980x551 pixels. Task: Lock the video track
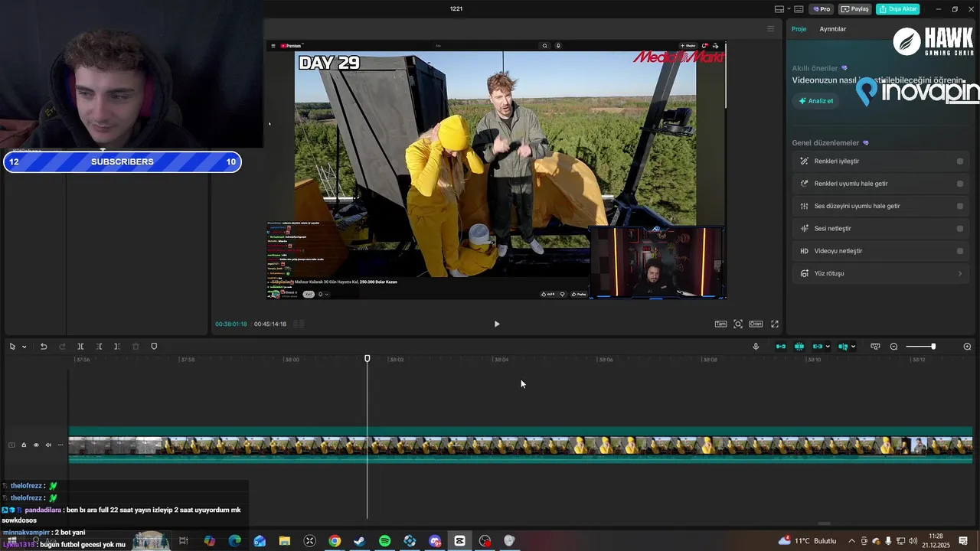(x=24, y=445)
